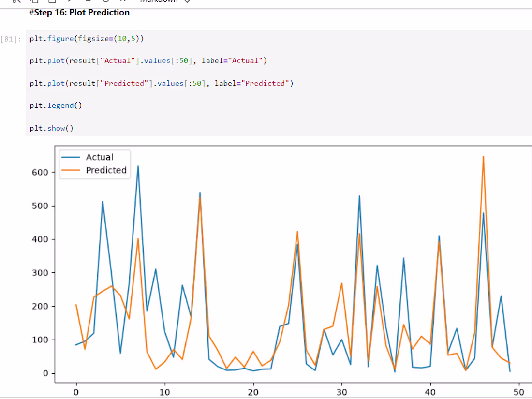
Task: Click the paste cell toolbar icon
Action: (x=52, y=1)
